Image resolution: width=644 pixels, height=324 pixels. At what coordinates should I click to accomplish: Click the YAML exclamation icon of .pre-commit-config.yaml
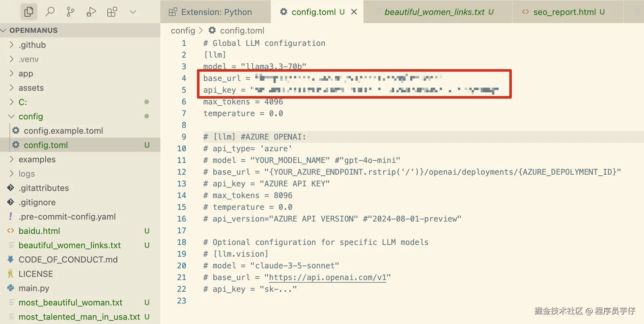pyautogui.click(x=11, y=216)
